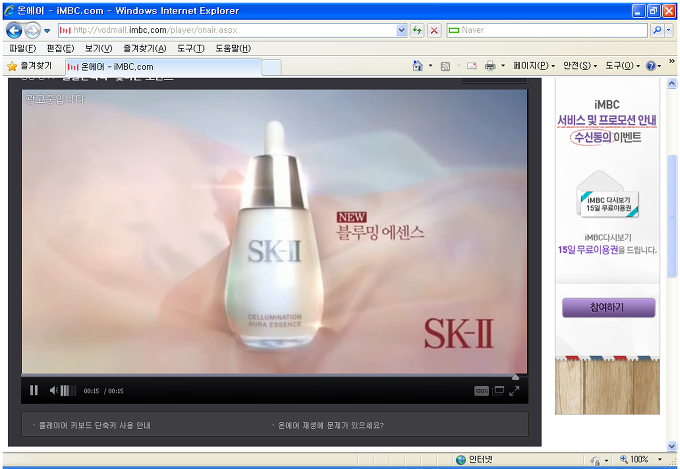Open 플레이어 키보드 단축키 사용 안내 link
Viewport: 680px width, 469px height.
(95, 425)
